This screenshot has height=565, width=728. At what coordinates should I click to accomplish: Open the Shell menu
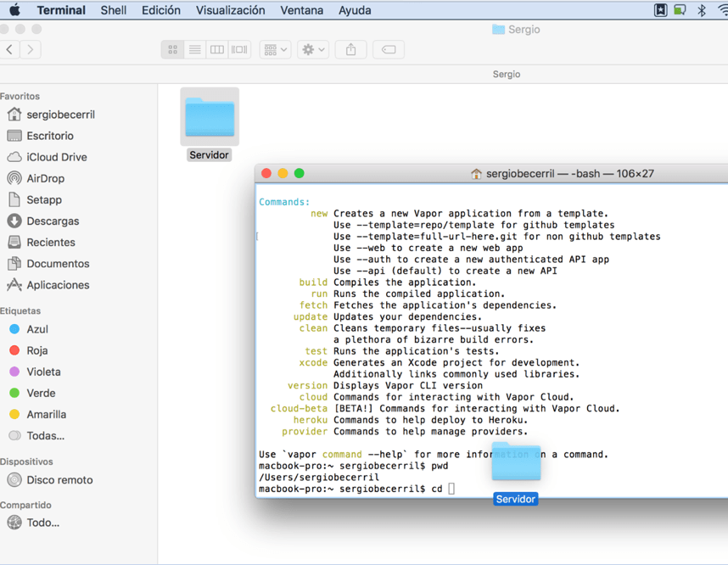pos(114,10)
